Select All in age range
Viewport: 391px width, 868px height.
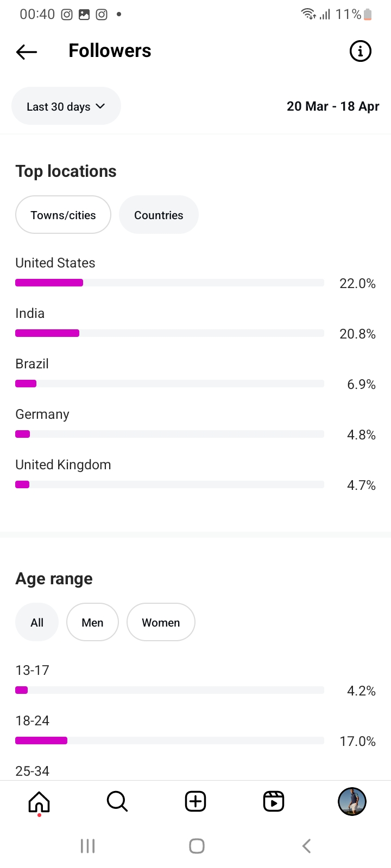(37, 622)
